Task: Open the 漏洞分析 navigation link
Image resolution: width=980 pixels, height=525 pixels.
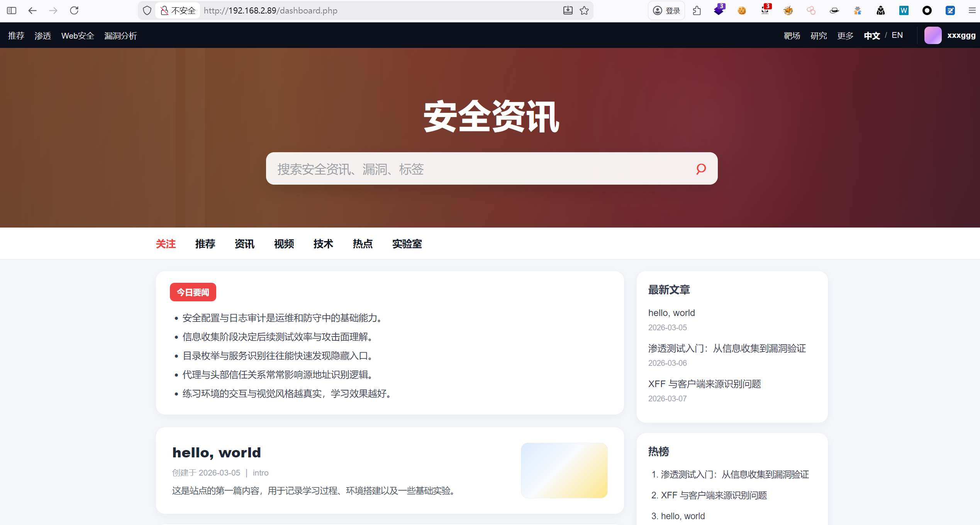Action: (120, 36)
